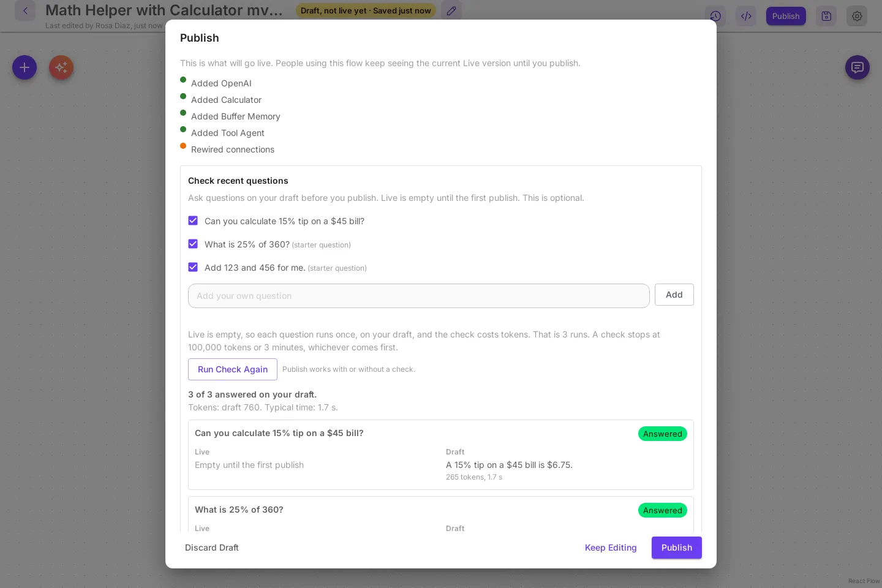This screenshot has width=882, height=588.
Task: Click the draft answer 'A 15% tip on a $45 bill is $6.75.'
Action: [509, 465]
